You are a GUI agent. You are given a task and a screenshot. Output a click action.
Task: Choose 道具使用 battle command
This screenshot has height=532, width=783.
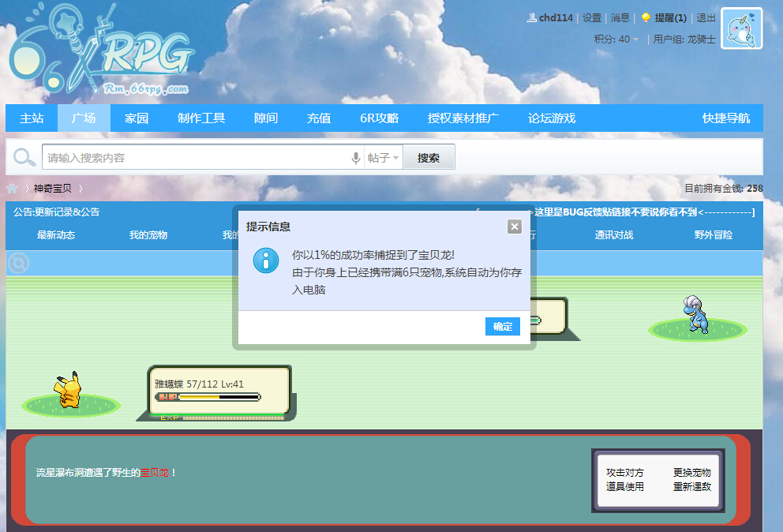pyautogui.click(x=624, y=486)
